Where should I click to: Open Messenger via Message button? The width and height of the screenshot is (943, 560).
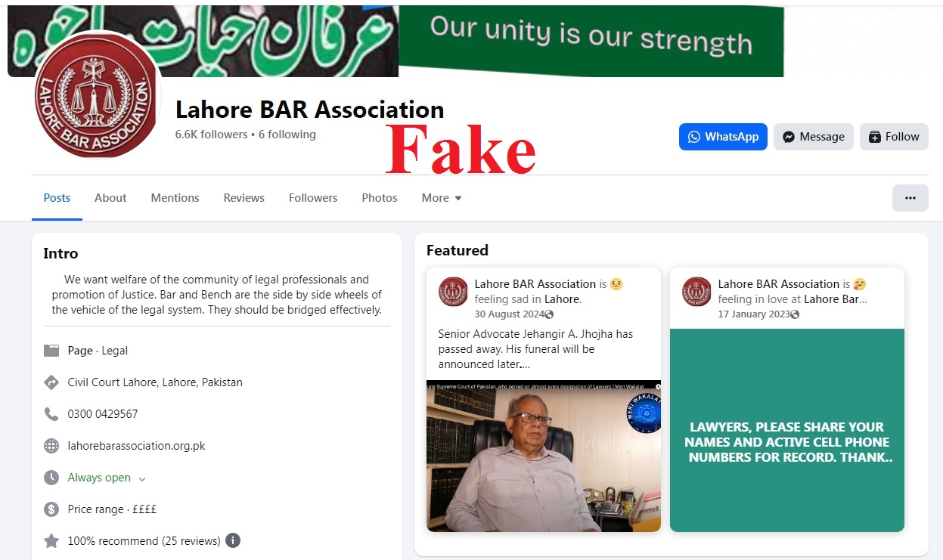(813, 137)
